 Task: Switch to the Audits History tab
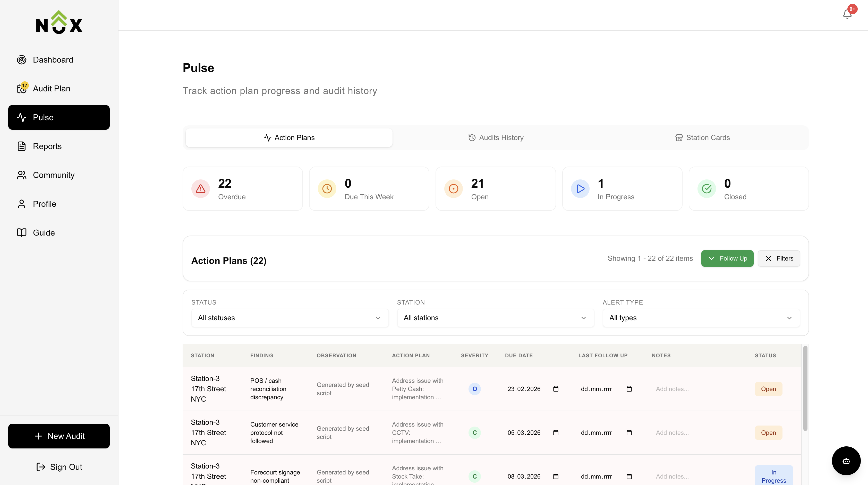click(496, 137)
